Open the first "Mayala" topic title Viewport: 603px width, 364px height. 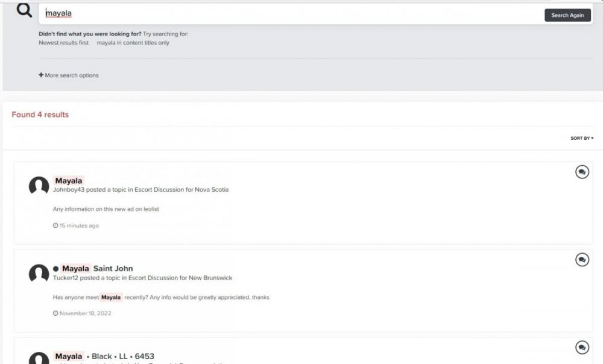(69, 181)
